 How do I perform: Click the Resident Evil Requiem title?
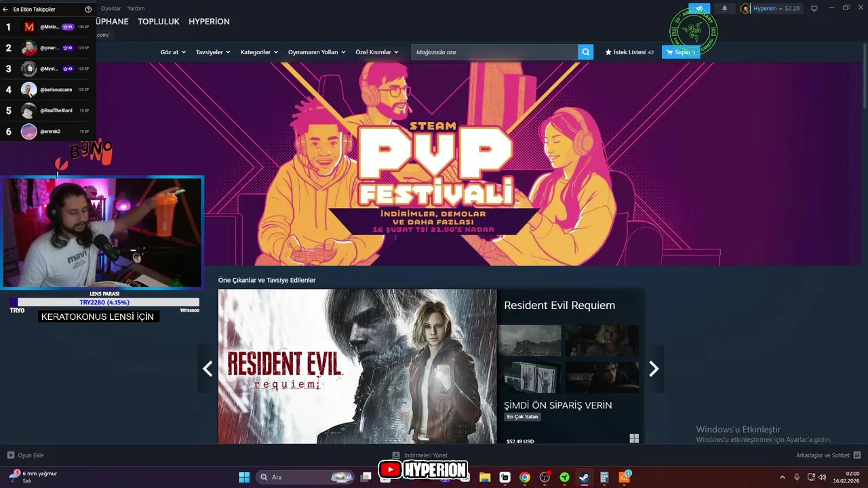click(559, 306)
